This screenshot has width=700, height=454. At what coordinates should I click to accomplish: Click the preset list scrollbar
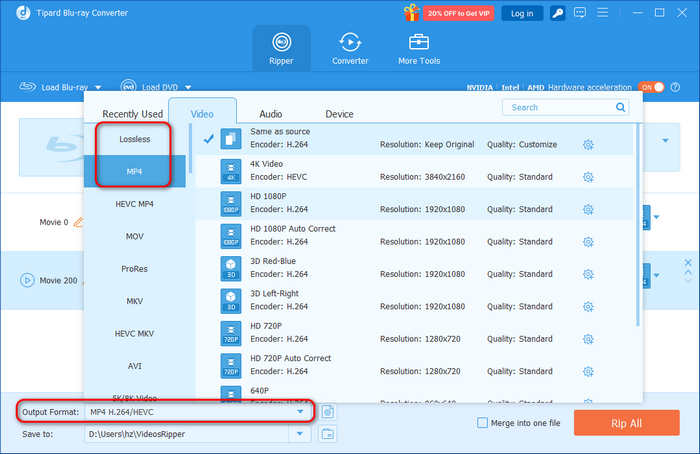[x=638, y=225]
